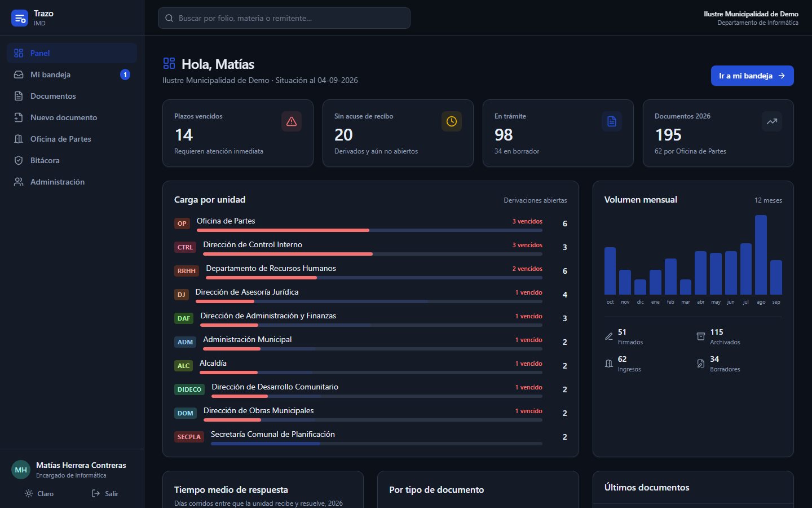The image size is (812, 508).
Task: Click the ago bar in Volumen mensual chart
Action: tap(761, 255)
